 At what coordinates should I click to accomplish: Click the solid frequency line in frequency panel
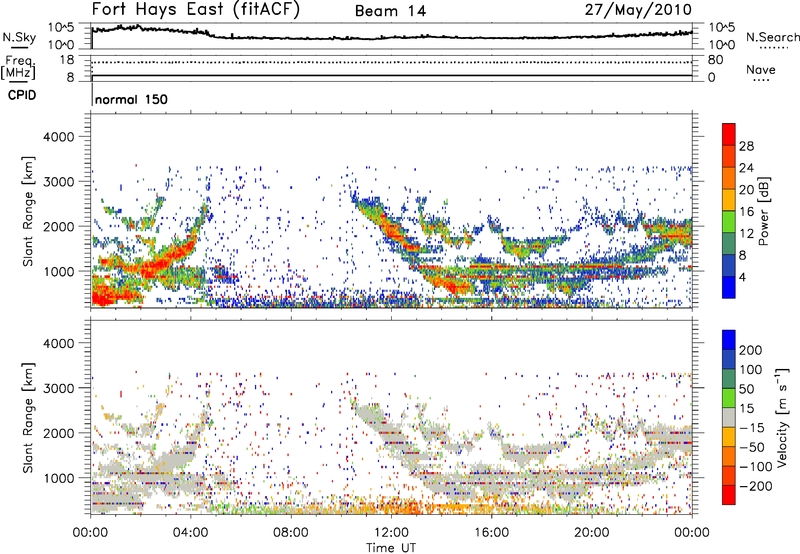(x=391, y=75)
